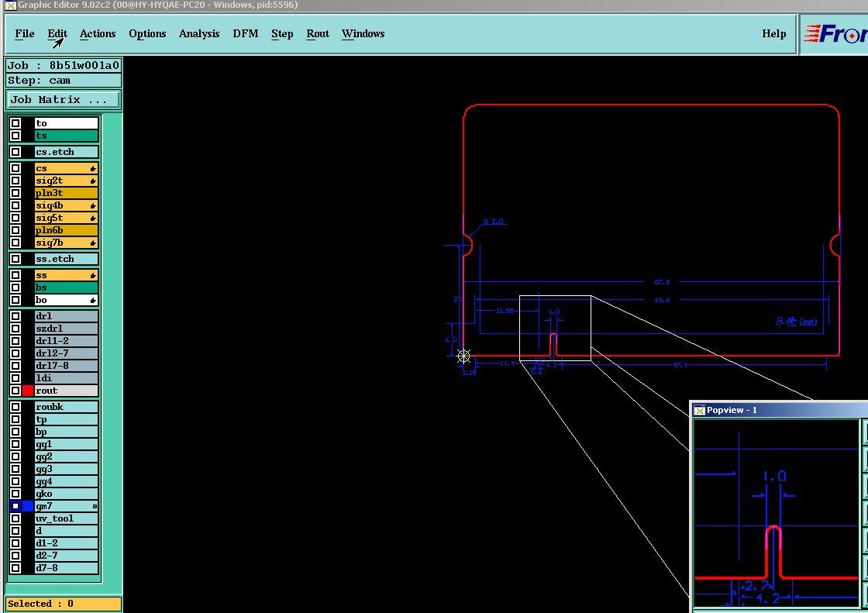Select layer roubk in the list
Image resolution: width=868 pixels, height=613 pixels.
66,406
